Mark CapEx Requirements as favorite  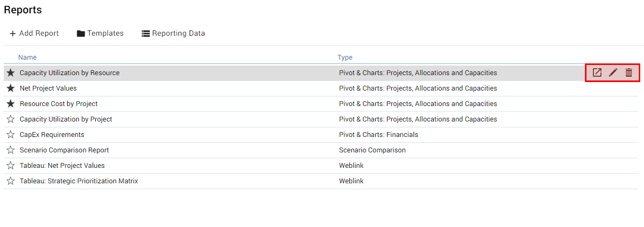[11, 134]
